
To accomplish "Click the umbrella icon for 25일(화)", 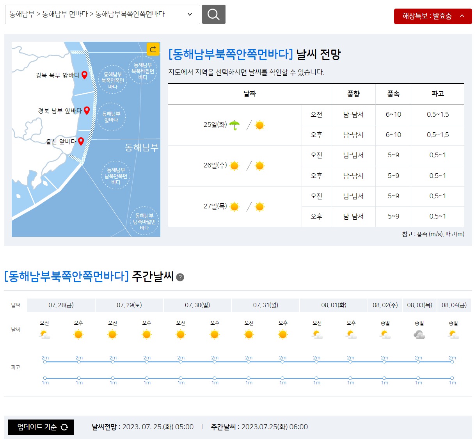I will pyautogui.click(x=234, y=125).
